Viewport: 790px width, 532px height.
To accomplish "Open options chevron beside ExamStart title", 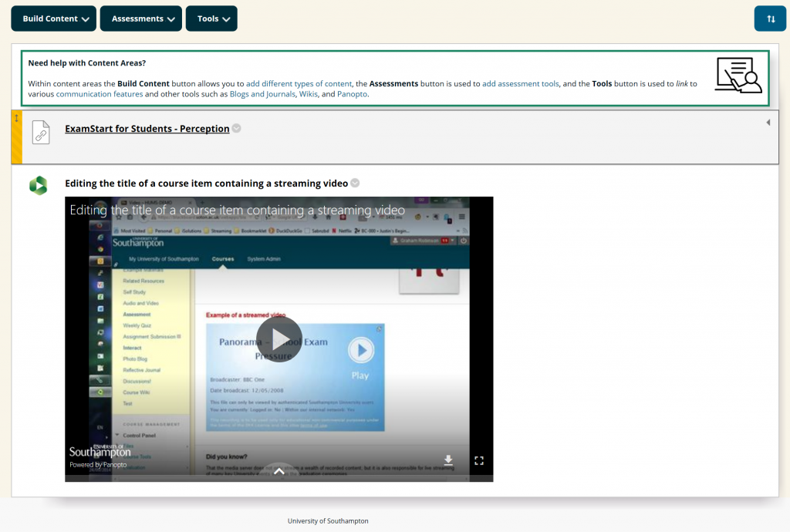I will pyautogui.click(x=236, y=128).
